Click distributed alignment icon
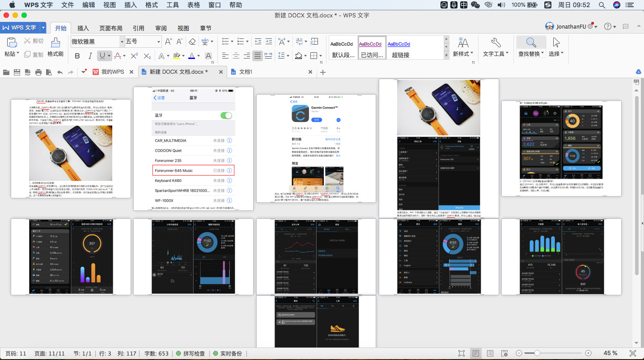This screenshot has width=644, height=360. pyautogui.click(x=268, y=56)
